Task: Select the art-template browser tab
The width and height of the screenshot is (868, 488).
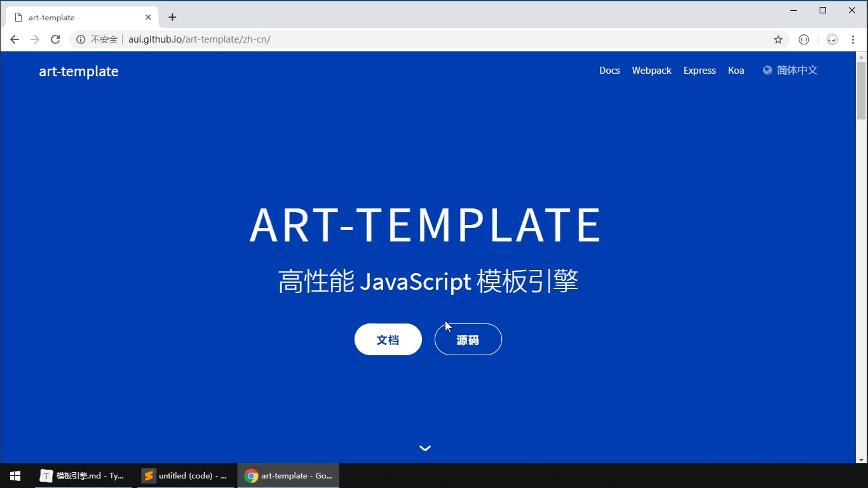Action: point(82,17)
